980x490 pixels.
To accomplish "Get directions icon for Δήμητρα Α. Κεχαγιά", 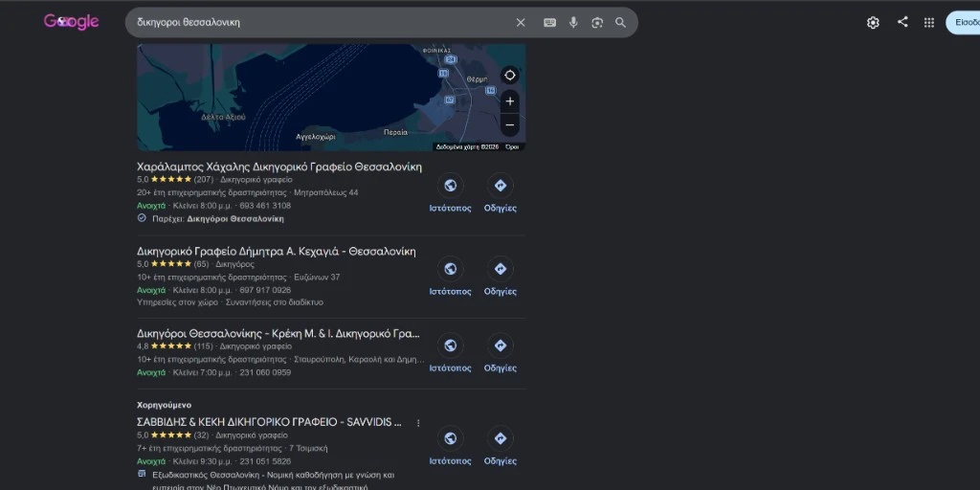I will pos(500,269).
